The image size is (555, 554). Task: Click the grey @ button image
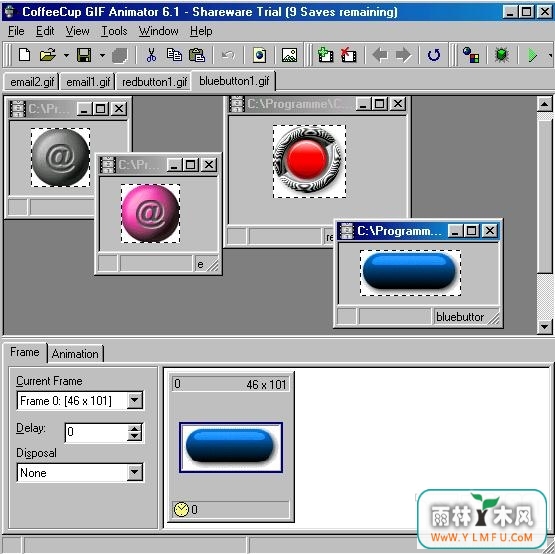click(x=60, y=157)
